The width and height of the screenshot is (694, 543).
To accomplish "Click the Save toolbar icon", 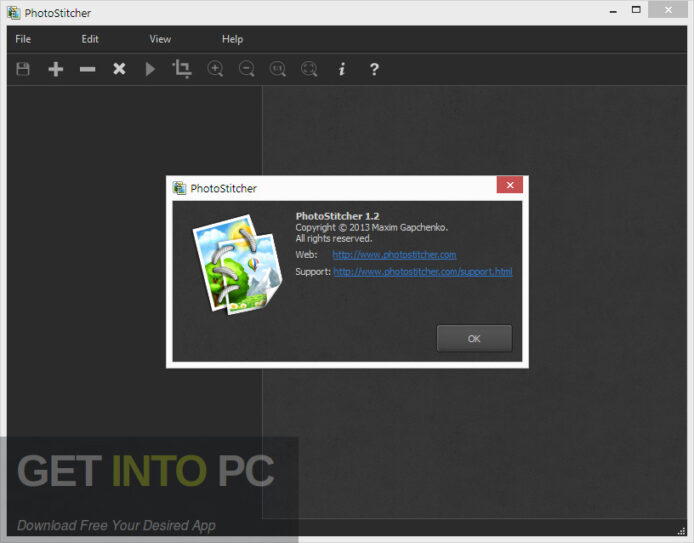I will pos(23,69).
